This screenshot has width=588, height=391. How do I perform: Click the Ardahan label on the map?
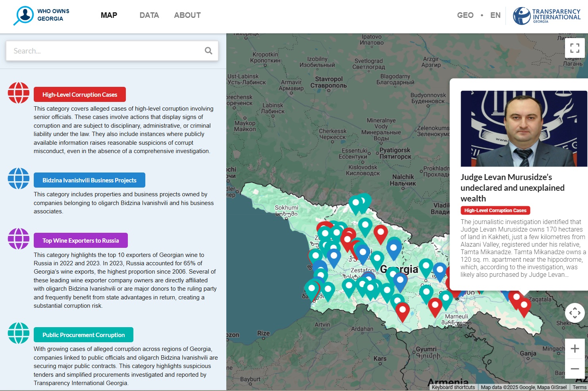(x=362, y=329)
